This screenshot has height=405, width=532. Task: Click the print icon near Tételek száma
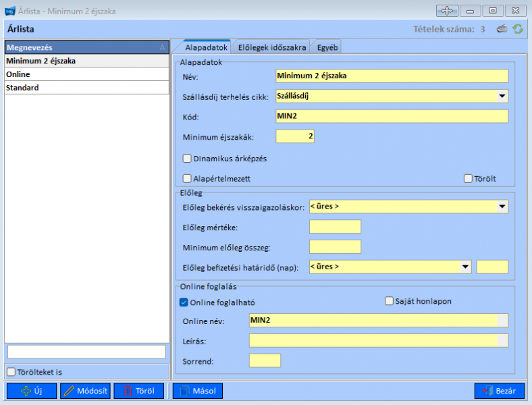tap(502, 29)
